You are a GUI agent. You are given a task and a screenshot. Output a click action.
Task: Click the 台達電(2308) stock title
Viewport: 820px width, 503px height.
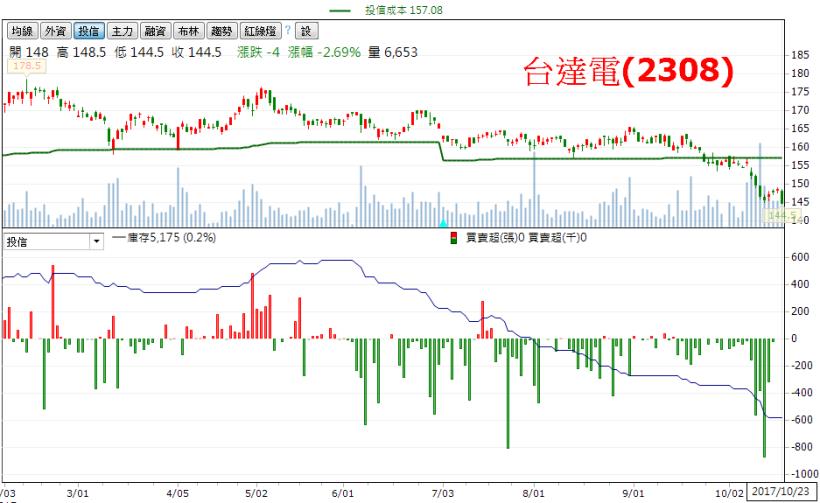(628, 71)
